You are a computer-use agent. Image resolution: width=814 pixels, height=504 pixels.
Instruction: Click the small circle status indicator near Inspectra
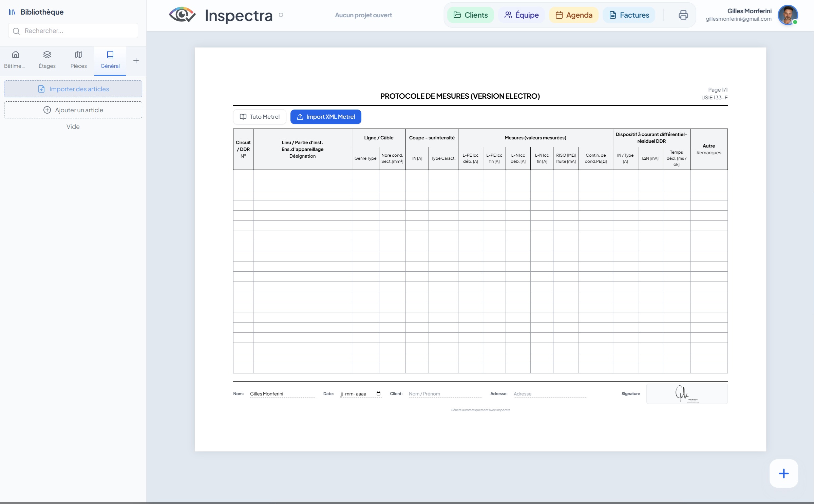(281, 15)
